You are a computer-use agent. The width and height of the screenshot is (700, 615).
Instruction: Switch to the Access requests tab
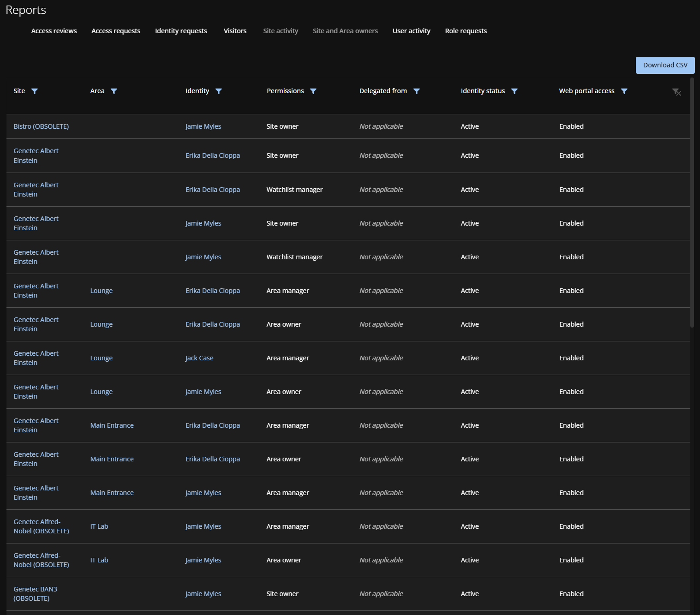pyautogui.click(x=116, y=30)
